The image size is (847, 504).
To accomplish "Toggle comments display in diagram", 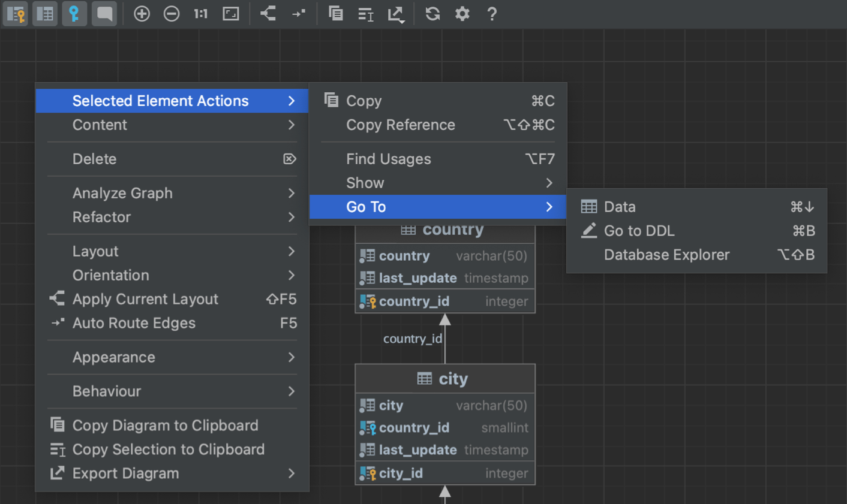I will pos(104,13).
